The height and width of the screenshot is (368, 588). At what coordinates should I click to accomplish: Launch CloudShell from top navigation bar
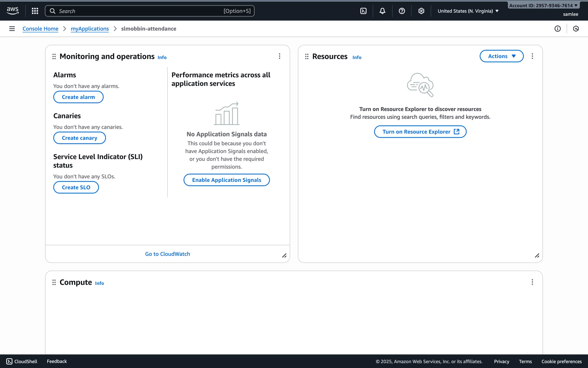[x=363, y=11]
